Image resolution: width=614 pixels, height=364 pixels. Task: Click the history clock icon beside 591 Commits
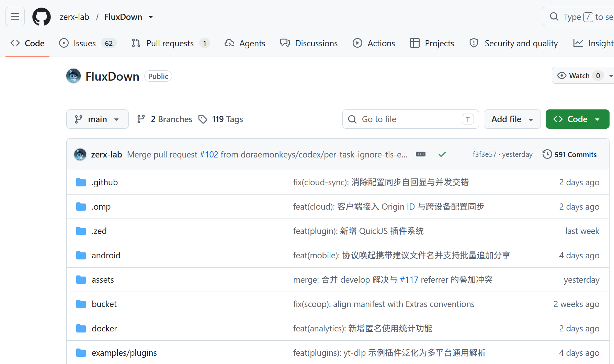547,154
